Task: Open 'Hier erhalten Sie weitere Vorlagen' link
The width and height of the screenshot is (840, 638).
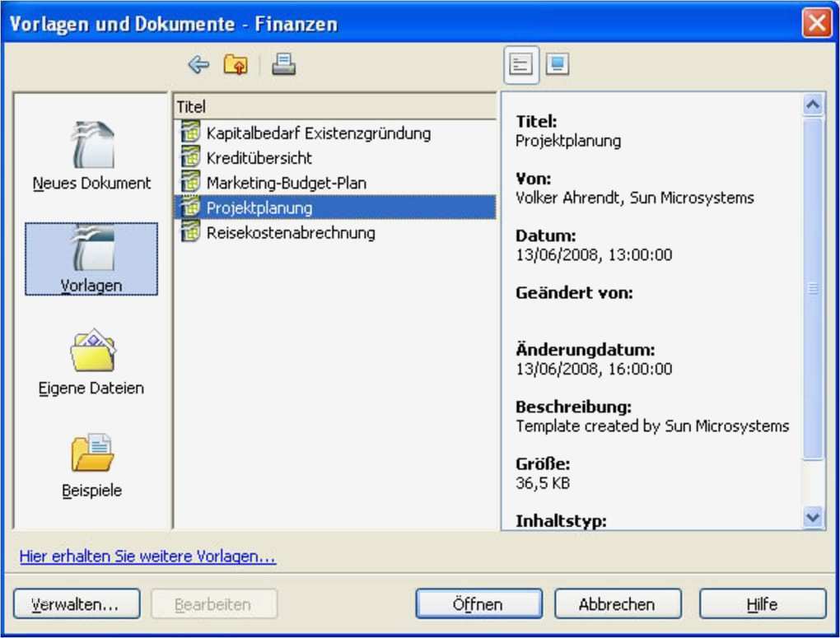Action: [147, 557]
